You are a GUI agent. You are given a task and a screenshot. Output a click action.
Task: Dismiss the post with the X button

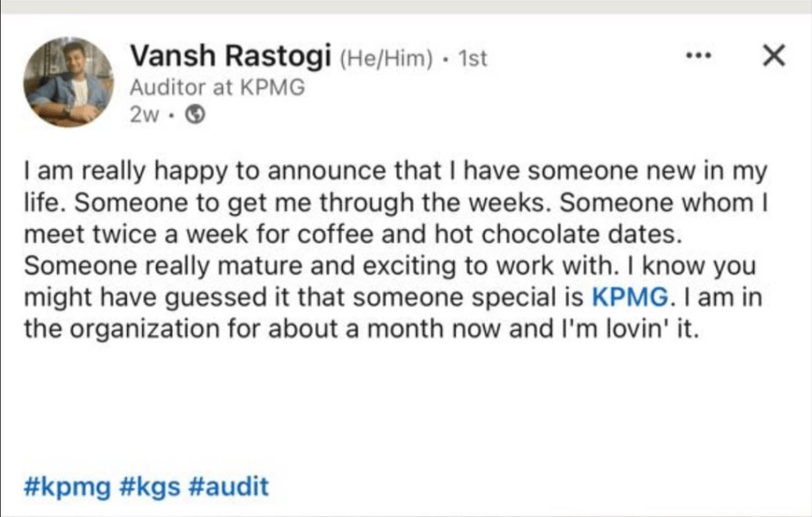772,56
